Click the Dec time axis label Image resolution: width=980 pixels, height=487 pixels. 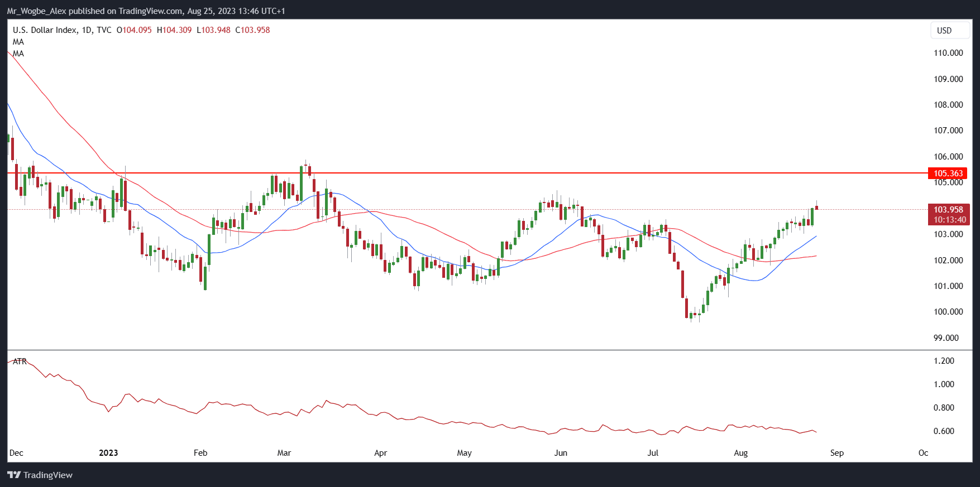[x=16, y=452]
